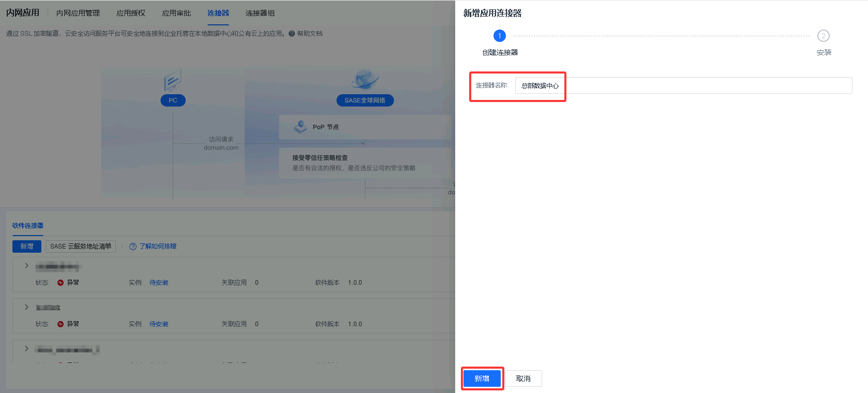Confirm with the blue 新增 button in the side panel
Screen dimensions: 868x393
click(482, 379)
